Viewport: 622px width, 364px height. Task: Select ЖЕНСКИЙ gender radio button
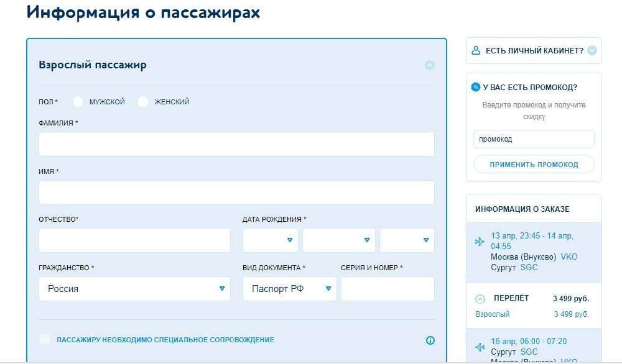[x=143, y=102]
